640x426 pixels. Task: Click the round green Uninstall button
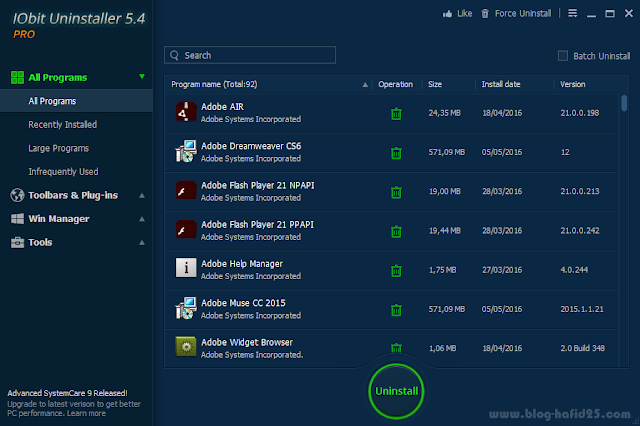[396, 391]
